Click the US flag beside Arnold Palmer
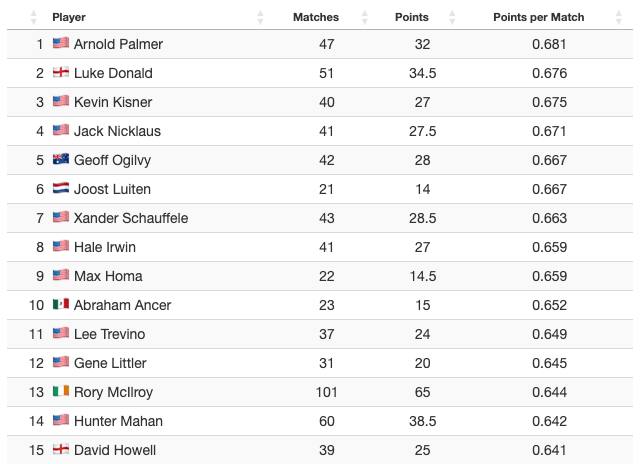 61,44
